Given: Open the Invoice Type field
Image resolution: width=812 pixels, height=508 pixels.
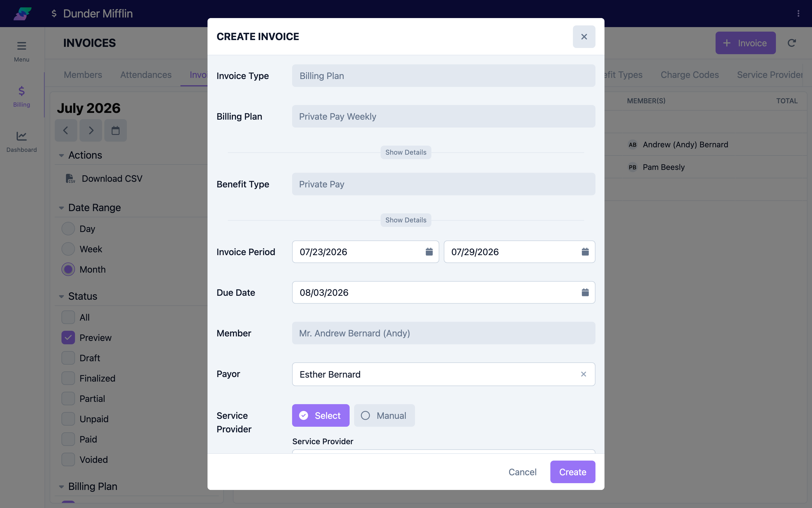Looking at the screenshot, I should pos(443,76).
